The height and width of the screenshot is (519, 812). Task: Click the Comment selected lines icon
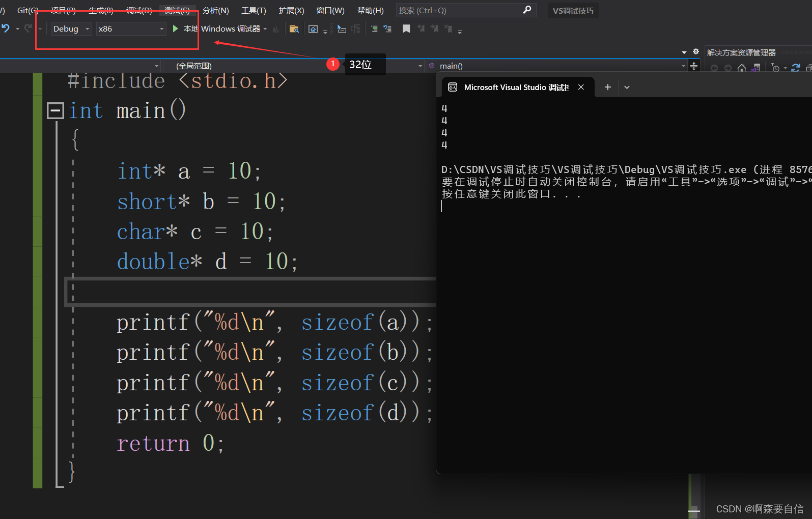point(374,29)
